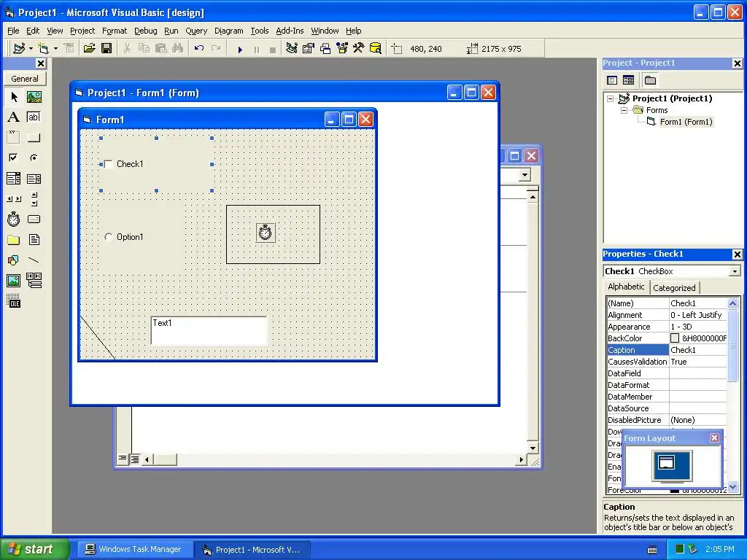Select the Line tool in the toolbox
Image resolution: width=747 pixels, height=560 pixels.
[x=34, y=260]
